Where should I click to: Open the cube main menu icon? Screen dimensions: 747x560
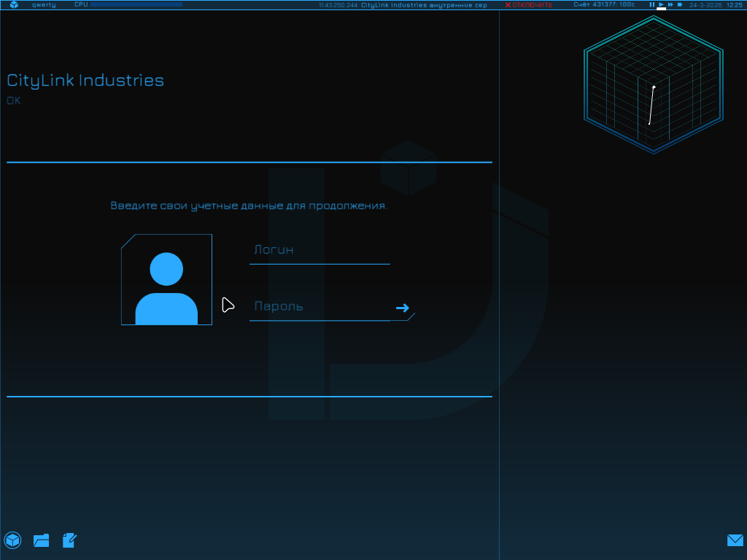[12, 540]
